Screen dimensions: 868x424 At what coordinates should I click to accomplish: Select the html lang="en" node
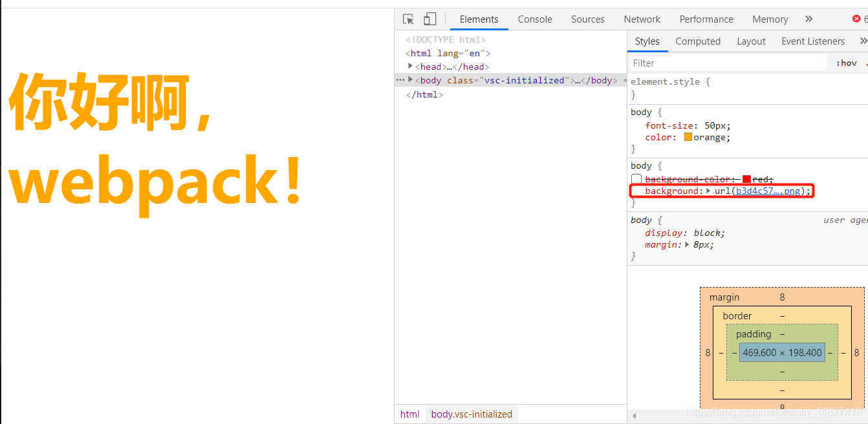click(448, 54)
